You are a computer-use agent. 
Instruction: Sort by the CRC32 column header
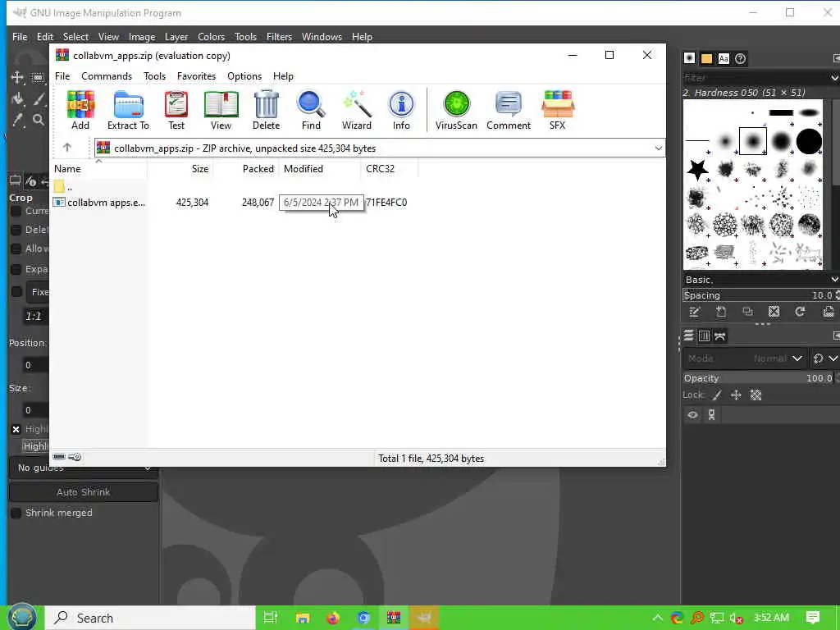(x=390, y=169)
